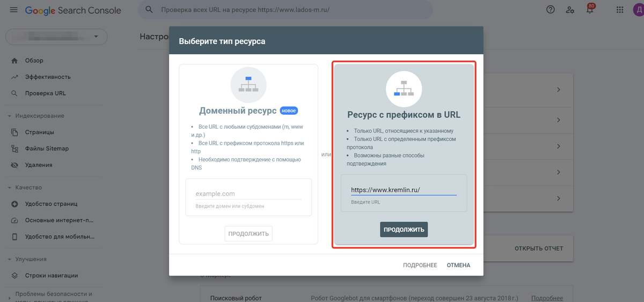This screenshot has height=302, width=644.
Task: Click the Основные интернет-показатели gauge icon
Action: point(14,220)
